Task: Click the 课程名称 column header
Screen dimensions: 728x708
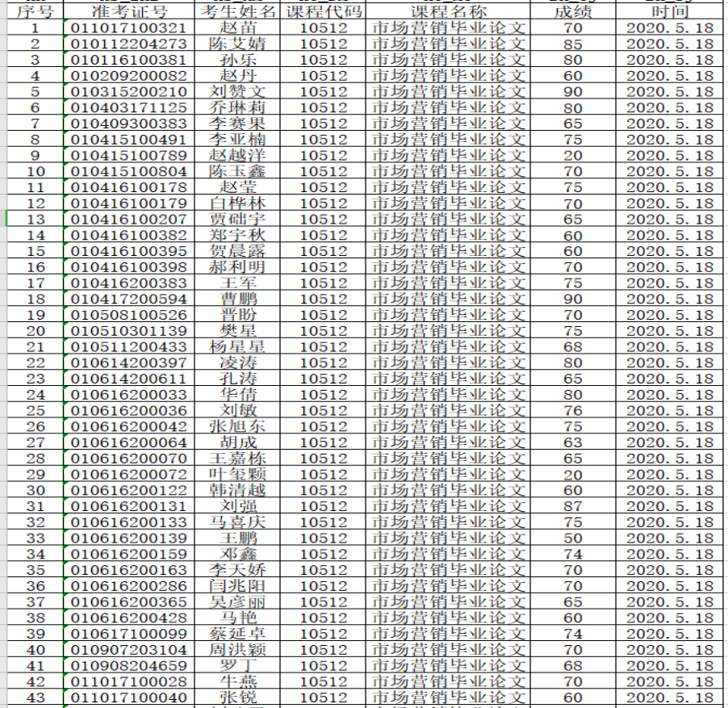Action: [449, 12]
